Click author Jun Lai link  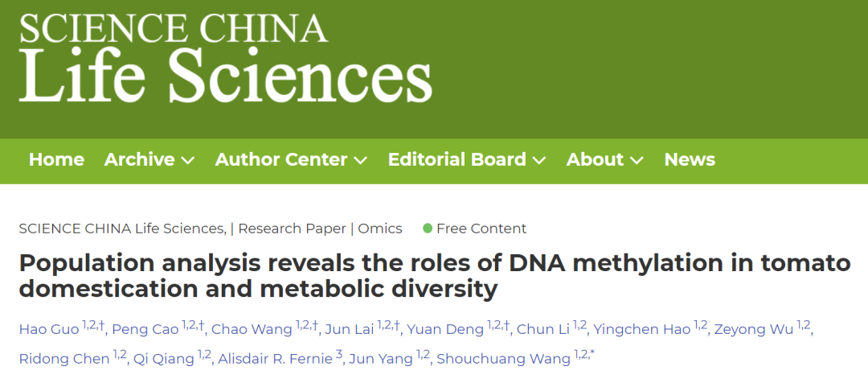[350, 329]
